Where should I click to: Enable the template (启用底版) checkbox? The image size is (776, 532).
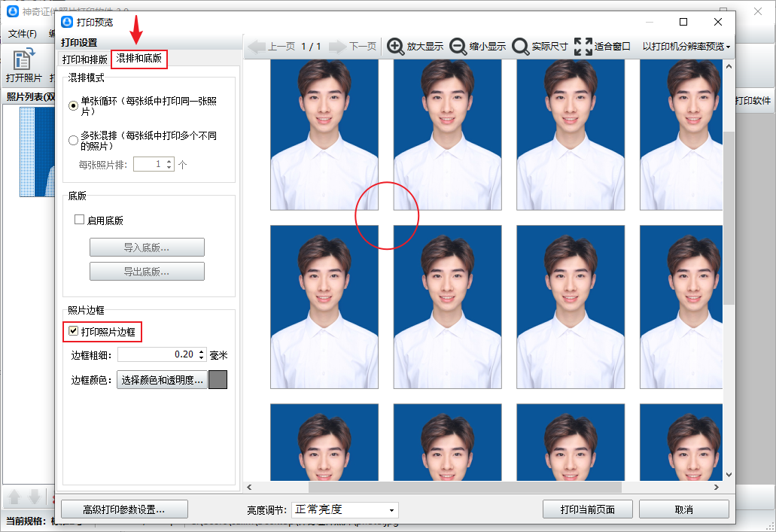pyautogui.click(x=79, y=220)
